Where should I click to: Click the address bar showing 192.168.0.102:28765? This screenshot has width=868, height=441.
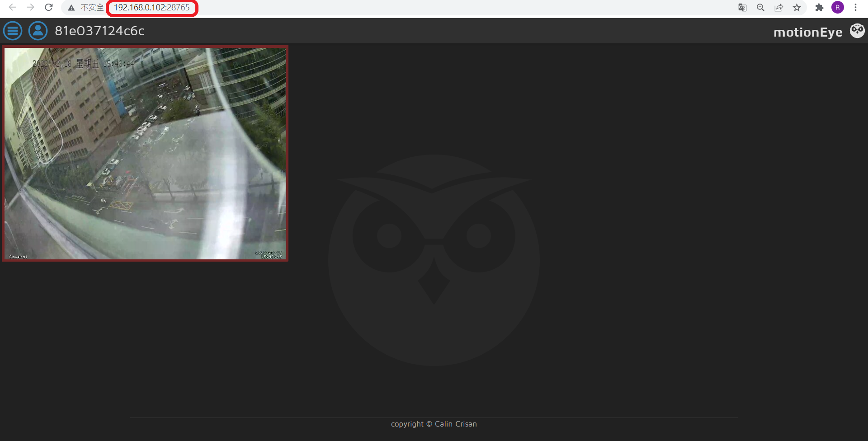point(152,8)
